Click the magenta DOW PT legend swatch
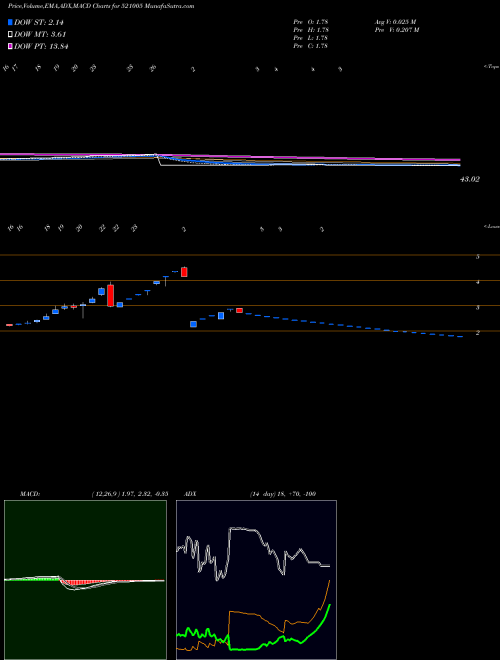 [x=10, y=46]
